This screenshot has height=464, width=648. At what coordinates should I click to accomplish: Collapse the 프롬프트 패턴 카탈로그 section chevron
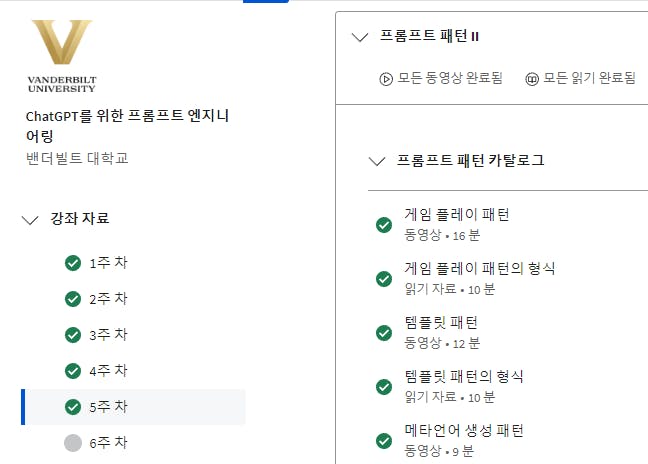click(377, 161)
